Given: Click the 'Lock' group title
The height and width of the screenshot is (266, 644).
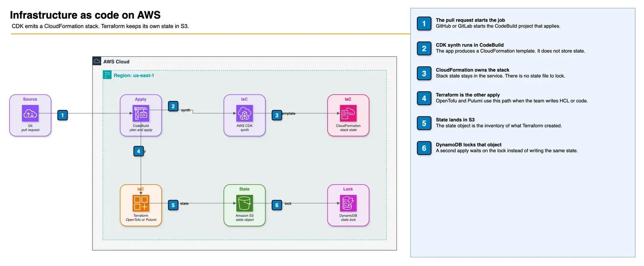Looking at the screenshot, I should (348, 189).
